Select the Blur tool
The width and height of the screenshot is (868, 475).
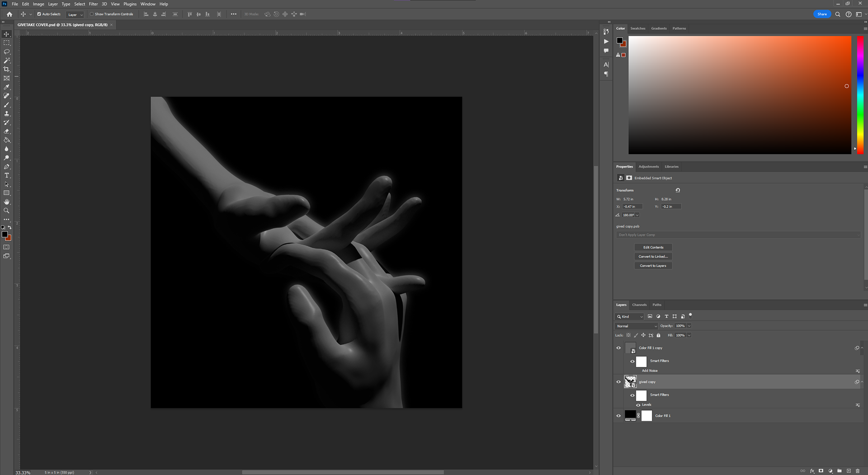[7, 149]
